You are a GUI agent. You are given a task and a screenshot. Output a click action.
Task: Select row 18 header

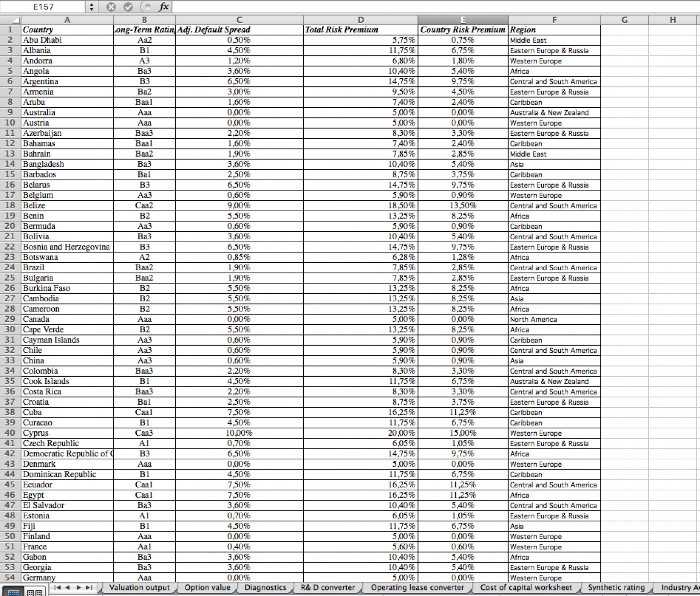(10, 205)
